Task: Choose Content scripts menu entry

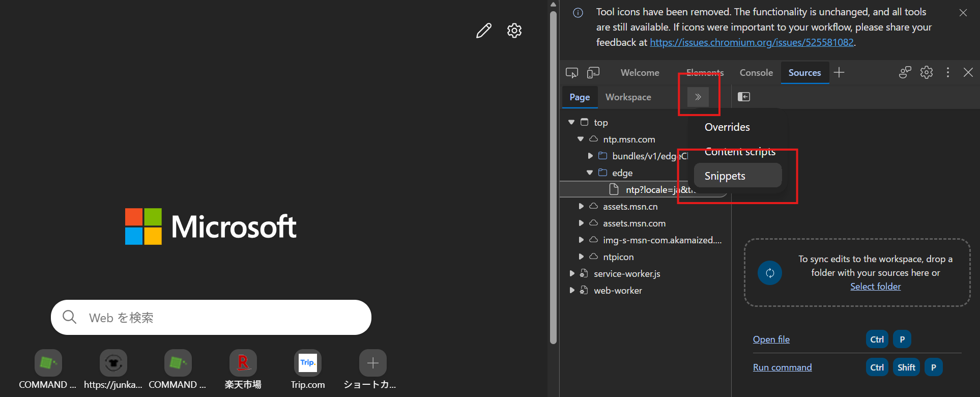Action: pyautogui.click(x=738, y=152)
